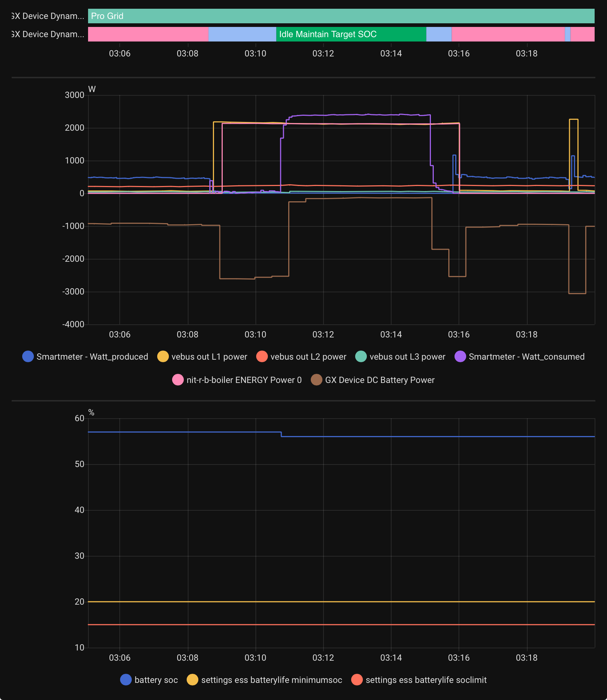The image size is (607, 700).
Task: Click the battery soc legend dot
Action: (x=126, y=680)
